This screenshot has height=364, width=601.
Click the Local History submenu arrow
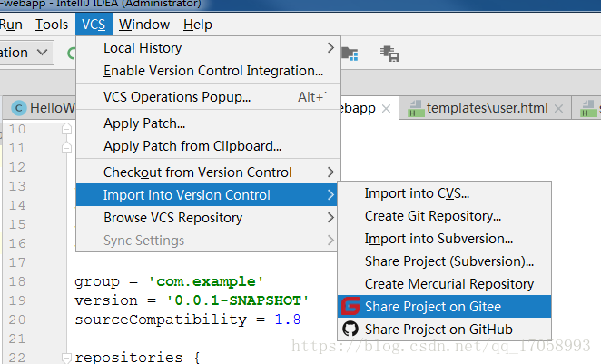click(330, 48)
